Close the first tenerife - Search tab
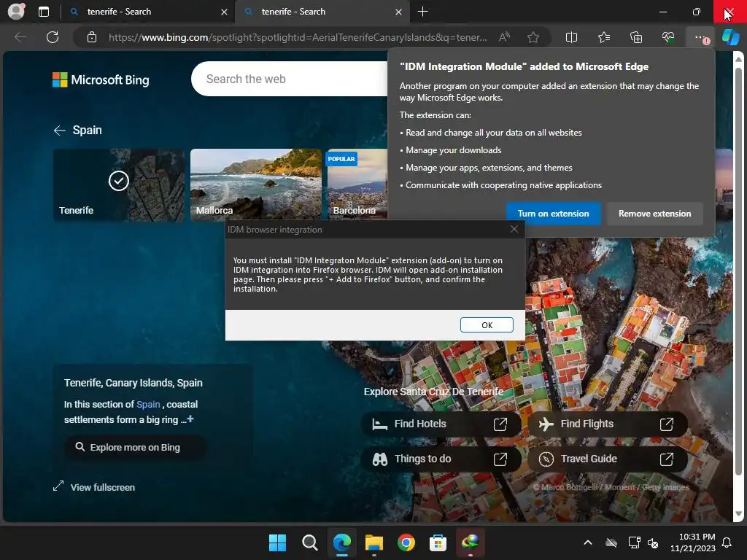The image size is (747, 560). [x=224, y=12]
